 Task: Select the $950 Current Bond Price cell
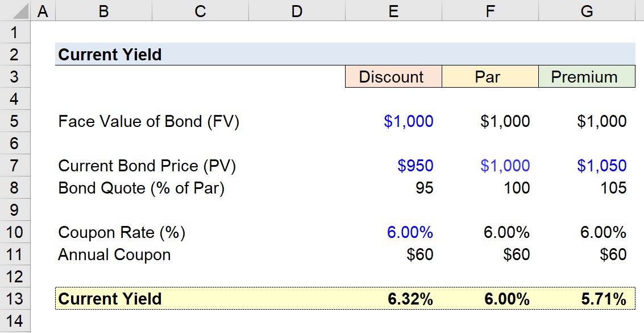tap(393, 166)
